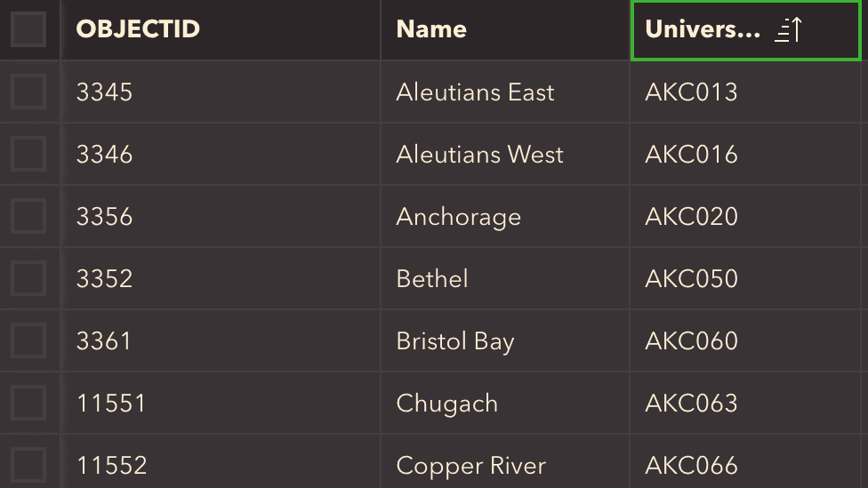Viewport: 868px width, 488px height.
Task: Click the Bristol Bay name cell
Action: click(505, 340)
